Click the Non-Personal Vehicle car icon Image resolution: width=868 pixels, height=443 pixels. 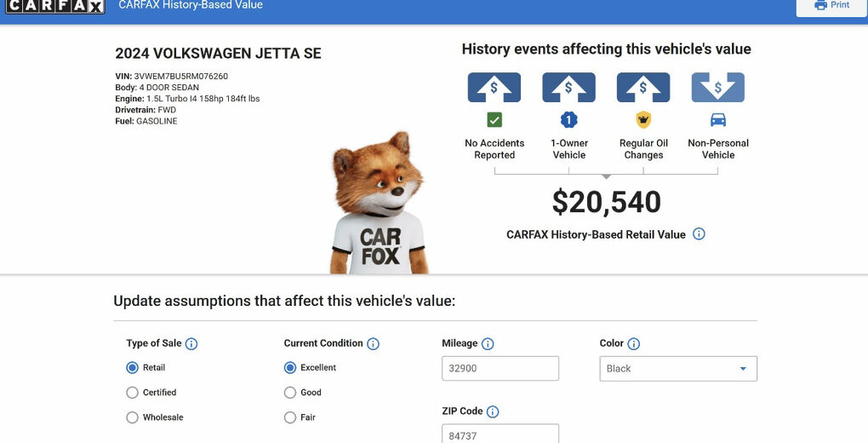718,120
